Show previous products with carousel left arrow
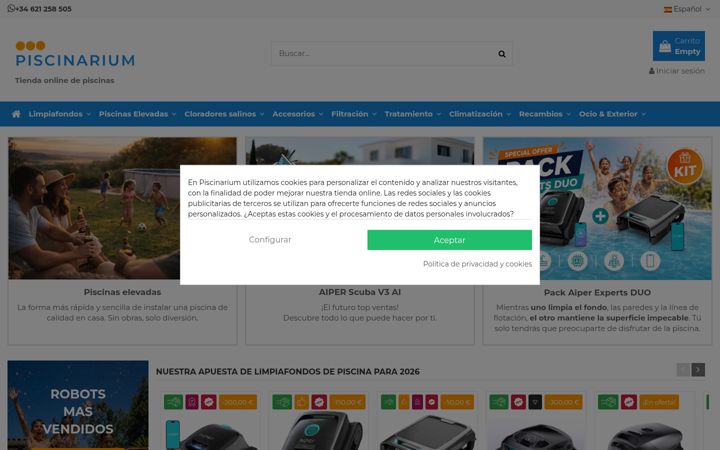This screenshot has width=720, height=450. pos(683,370)
